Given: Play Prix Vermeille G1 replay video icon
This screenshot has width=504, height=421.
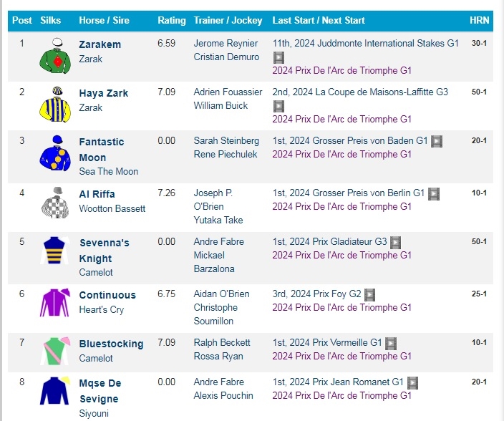Looking at the screenshot, I should [x=391, y=343].
